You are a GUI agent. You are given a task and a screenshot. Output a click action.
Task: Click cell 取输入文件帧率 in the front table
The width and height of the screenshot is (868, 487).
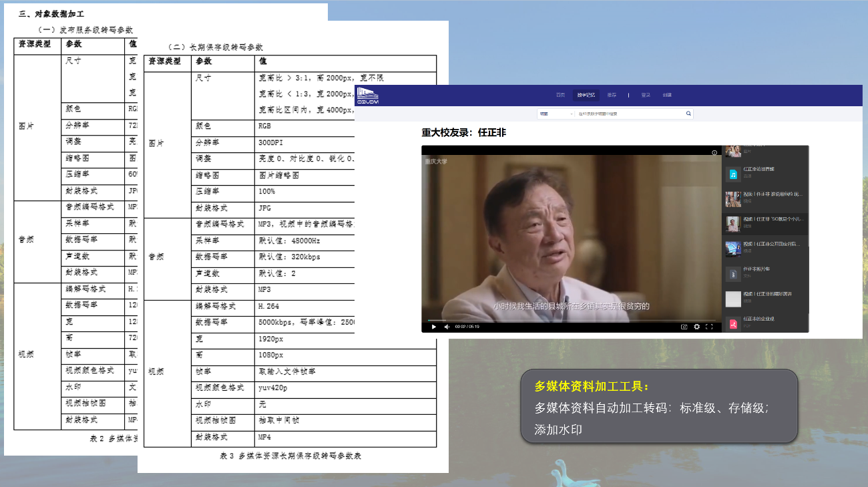[x=287, y=371]
